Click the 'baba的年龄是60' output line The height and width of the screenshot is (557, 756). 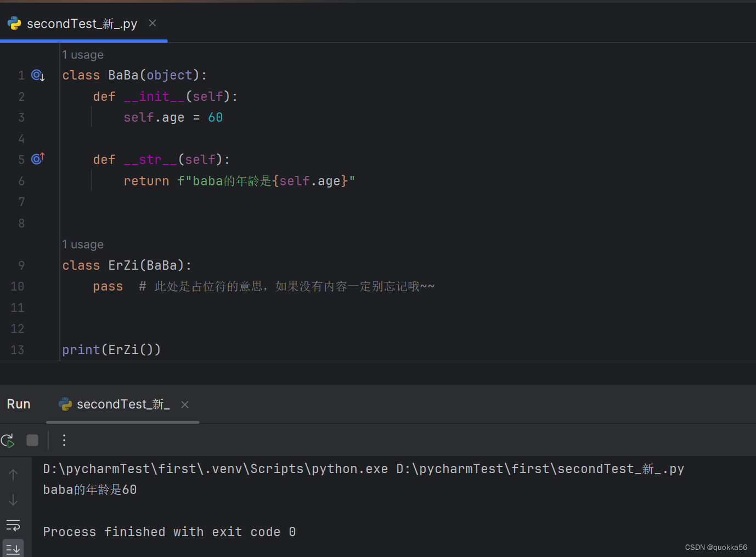(90, 490)
